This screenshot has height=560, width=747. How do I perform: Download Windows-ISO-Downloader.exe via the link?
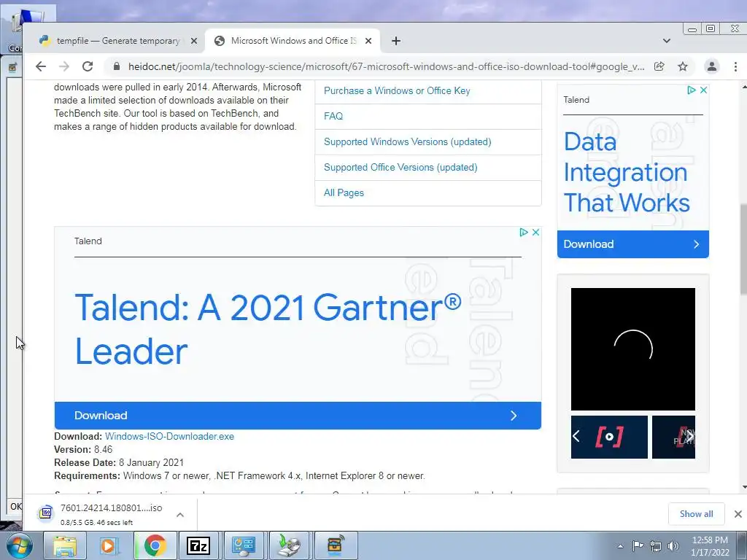click(169, 436)
